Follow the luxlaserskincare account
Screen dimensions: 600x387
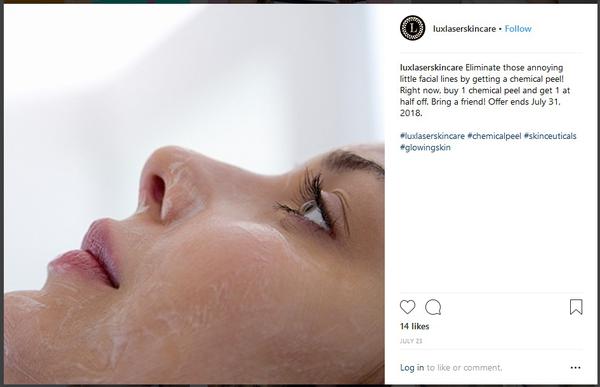point(518,29)
